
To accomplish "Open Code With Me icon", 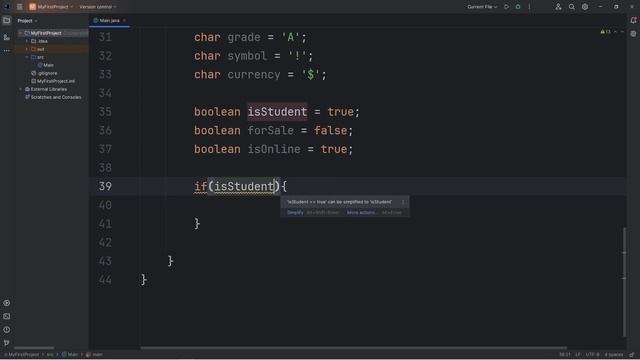I will pyautogui.click(x=558, y=7).
